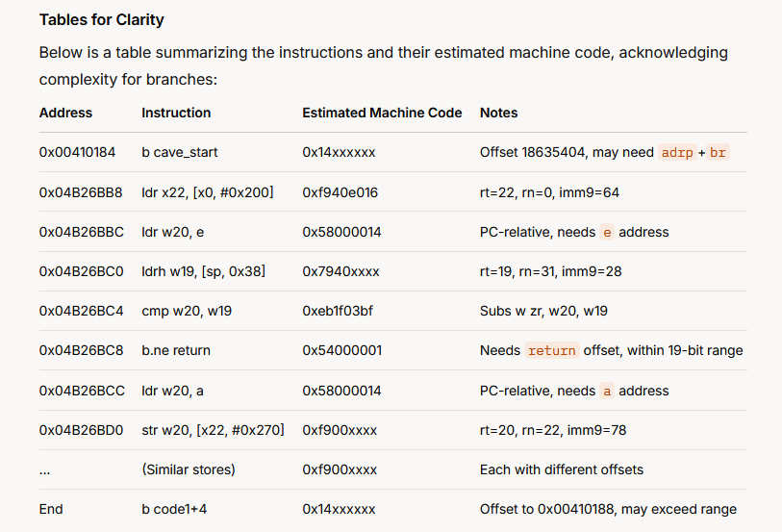This screenshot has width=782, height=532.
Task: Click the Instruction column header
Action: tap(176, 113)
